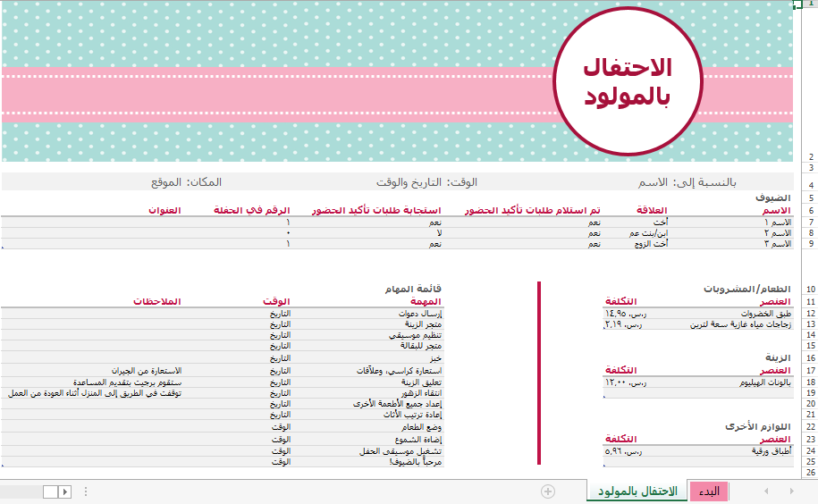This screenshot has height=504, width=818.
Task: Select the الاسم ١ guest cell
Action: [x=778, y=223]
